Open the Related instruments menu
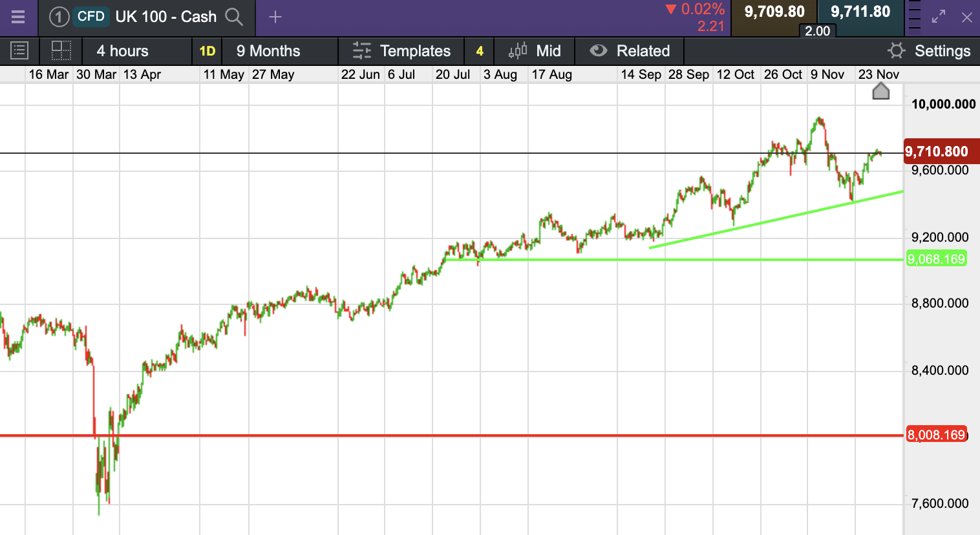 [630, 51]
